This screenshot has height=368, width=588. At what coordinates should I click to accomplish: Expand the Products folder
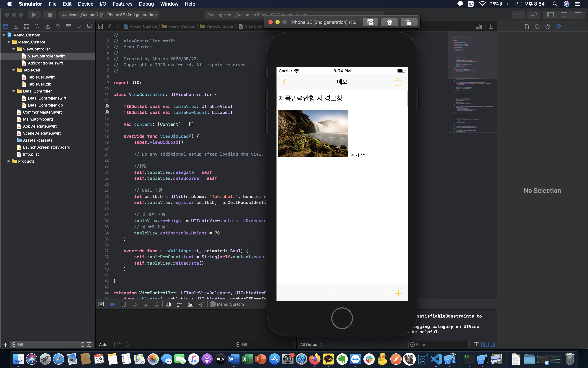point(9,161)
